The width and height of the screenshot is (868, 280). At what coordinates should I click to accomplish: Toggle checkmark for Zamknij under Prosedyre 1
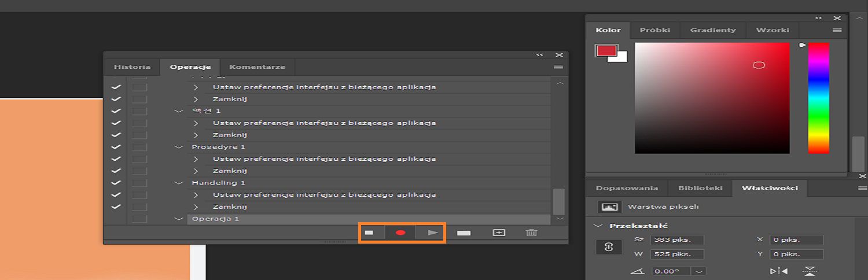[x=116, y=171]
